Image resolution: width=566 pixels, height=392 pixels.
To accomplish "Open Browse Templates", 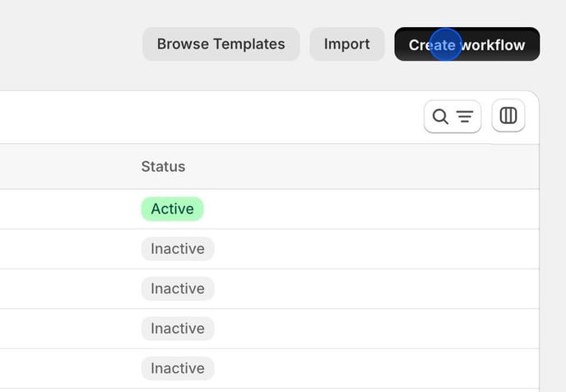I will click(221, 44).
